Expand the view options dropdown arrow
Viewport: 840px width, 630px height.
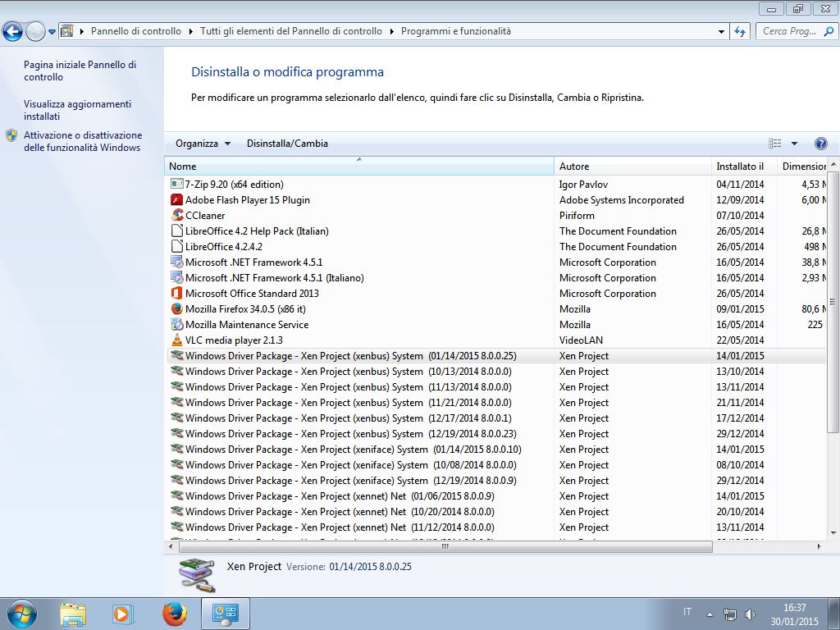tap(794, 144)
